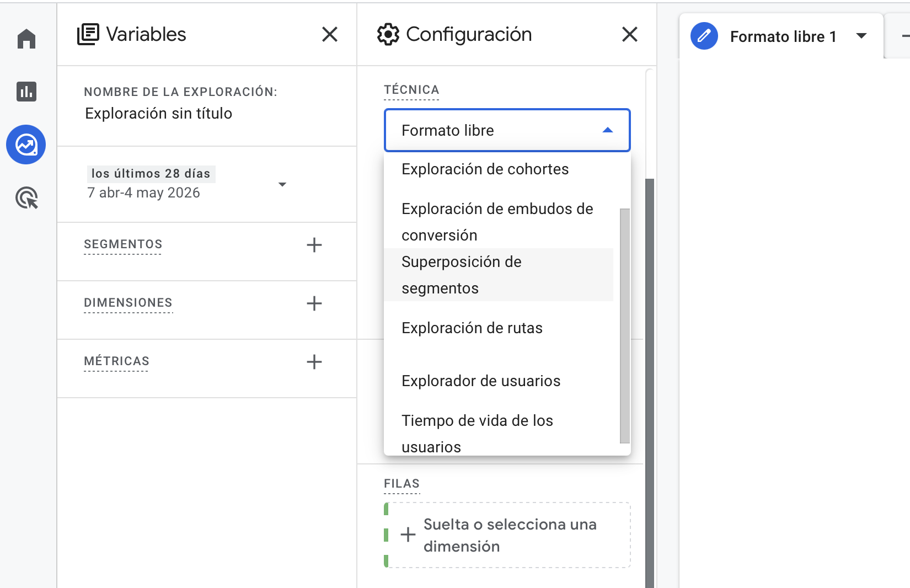
Task: Click the NOMBRE DE LA EXPLORACIÓN label
Action: (180, 92)
